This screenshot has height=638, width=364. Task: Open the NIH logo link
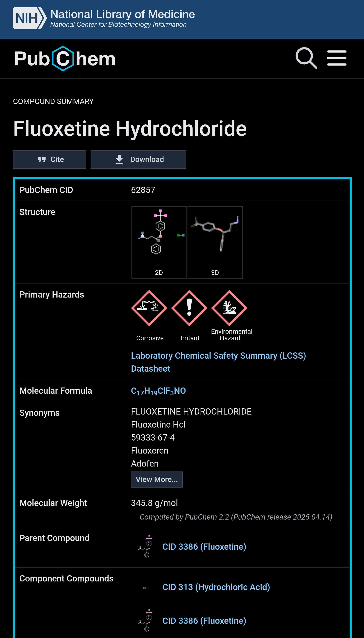click(x=30, y=18)
